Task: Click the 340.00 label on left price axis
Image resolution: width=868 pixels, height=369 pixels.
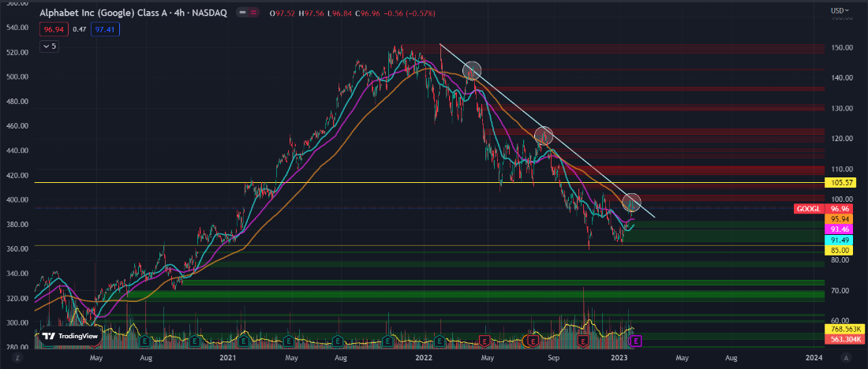Action: [x=17, y=274]
